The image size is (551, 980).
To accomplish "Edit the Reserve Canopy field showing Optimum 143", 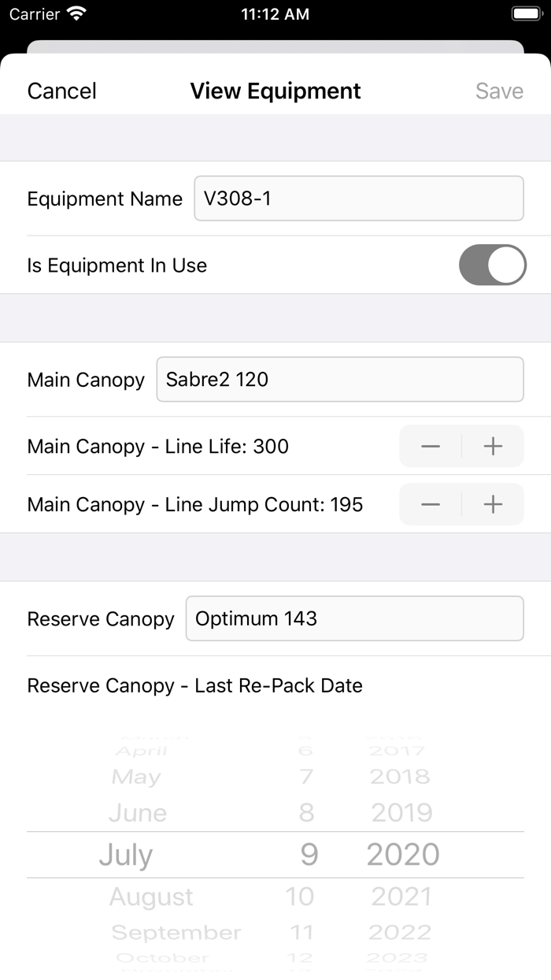I will tap(354, 618).
